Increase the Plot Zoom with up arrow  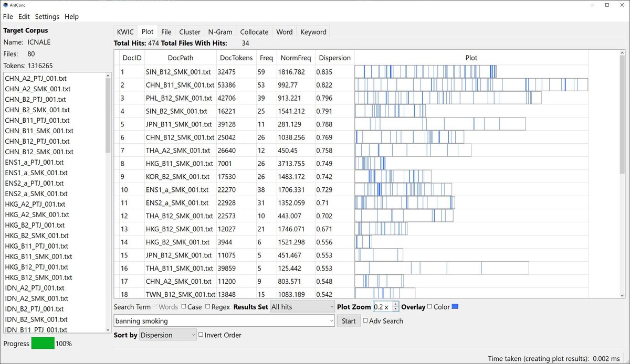(x=396, y=304)
